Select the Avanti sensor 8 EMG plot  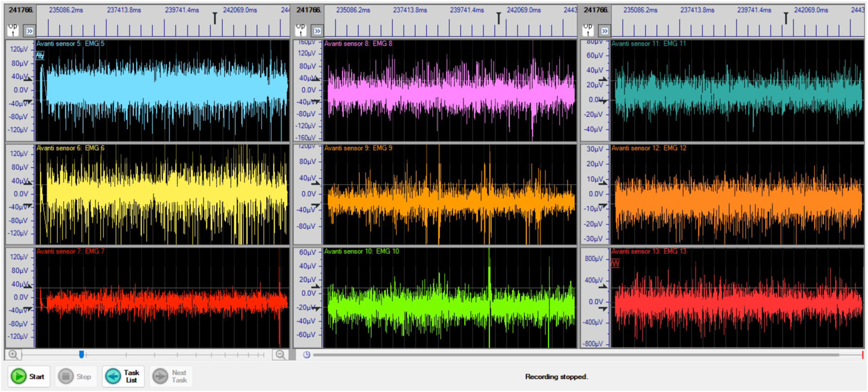450,90
